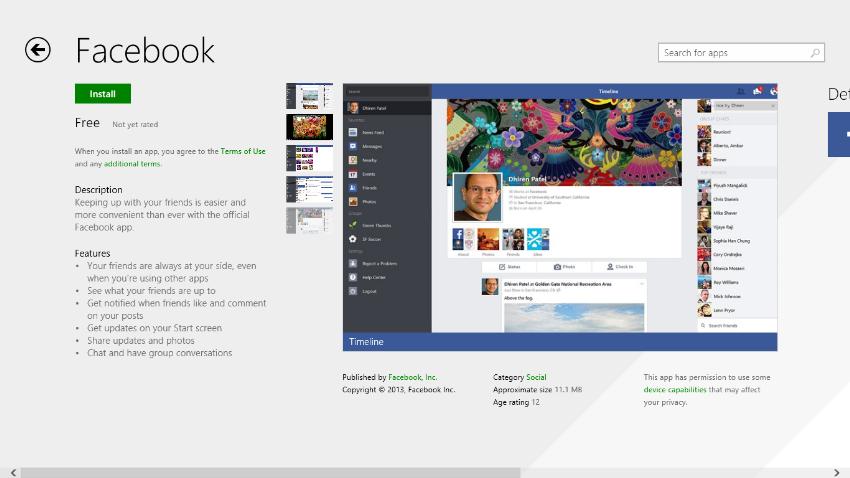Click 'Keeping up with your friends' description paragraph
850x478 pixels.
(162, 215)
